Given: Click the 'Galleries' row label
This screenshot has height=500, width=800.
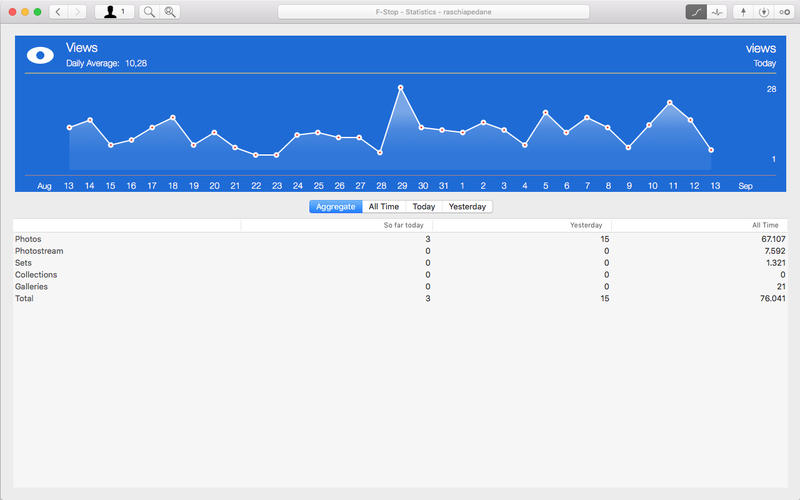Looking at the screenshot, I should 31,287.
